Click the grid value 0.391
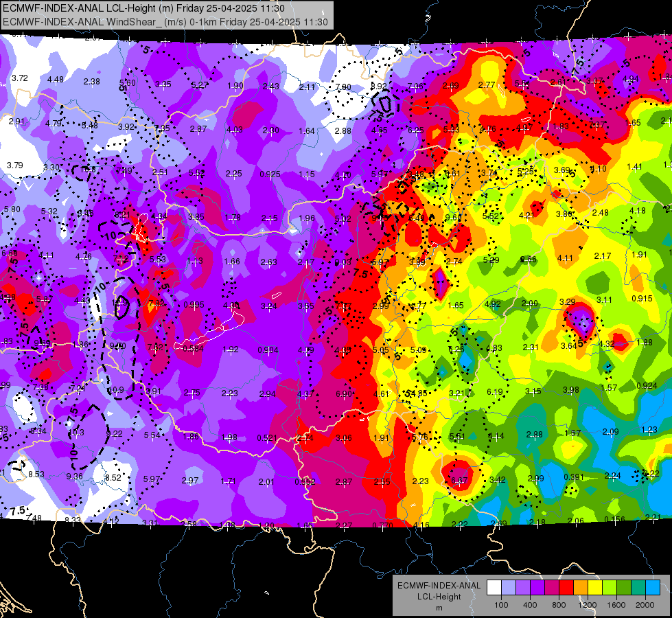672x618 pixels. click(575, 477)
